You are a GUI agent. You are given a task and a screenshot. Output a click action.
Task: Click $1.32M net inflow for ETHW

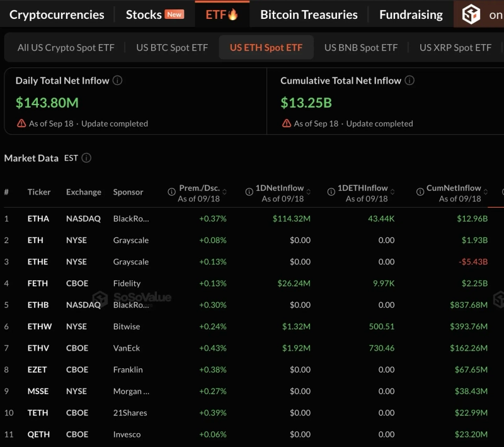tap(296, 326)
